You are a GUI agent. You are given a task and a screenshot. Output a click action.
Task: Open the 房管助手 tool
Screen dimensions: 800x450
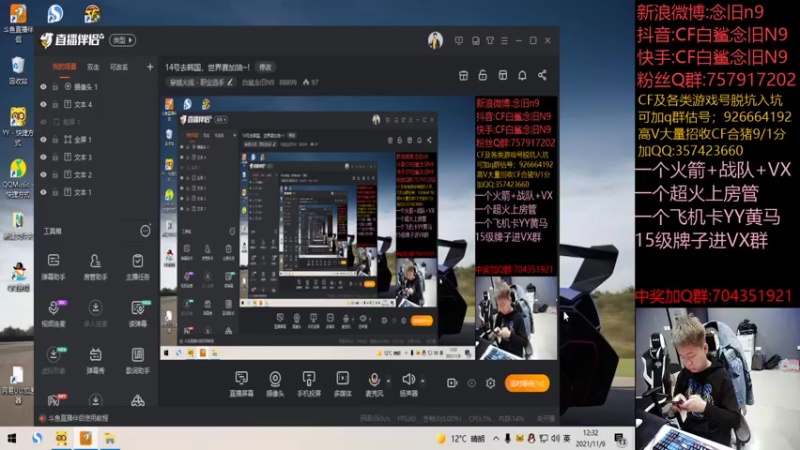click(95, 267)
